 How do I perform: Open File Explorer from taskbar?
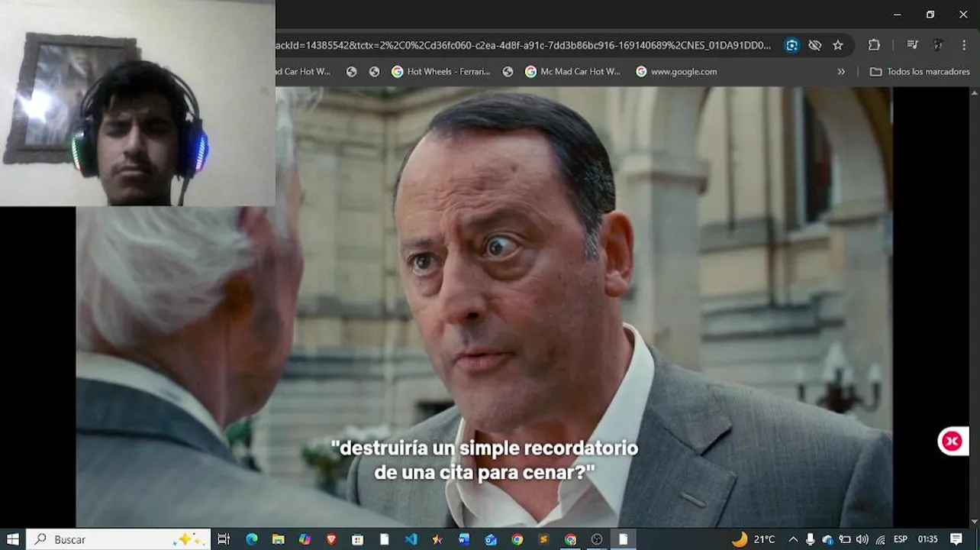coord(279,539)
